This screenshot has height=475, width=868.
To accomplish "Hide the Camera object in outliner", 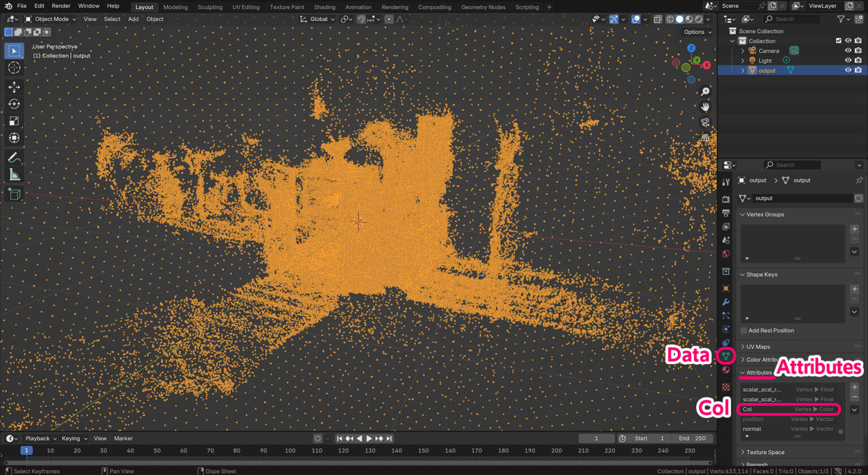I will click(848, 51).
